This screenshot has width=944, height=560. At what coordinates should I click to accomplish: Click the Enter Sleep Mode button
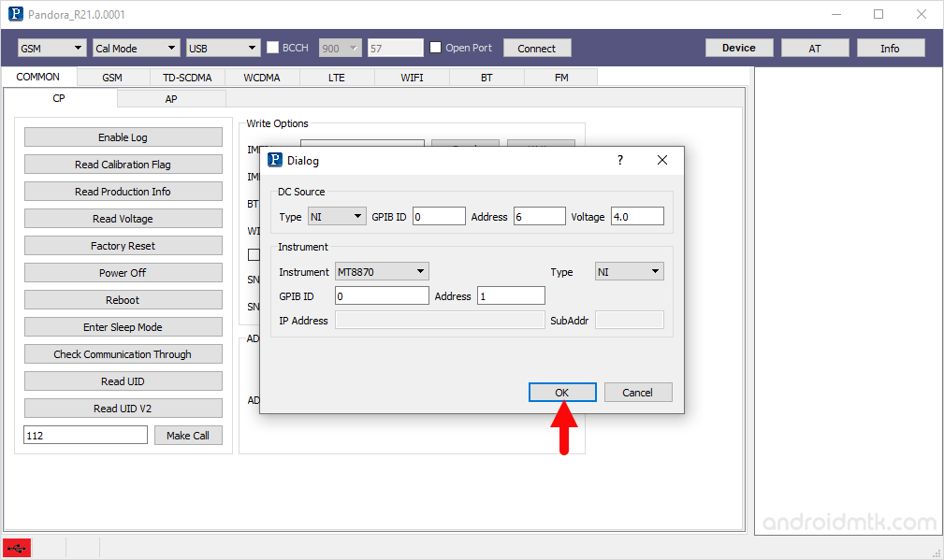coord(123,326)
